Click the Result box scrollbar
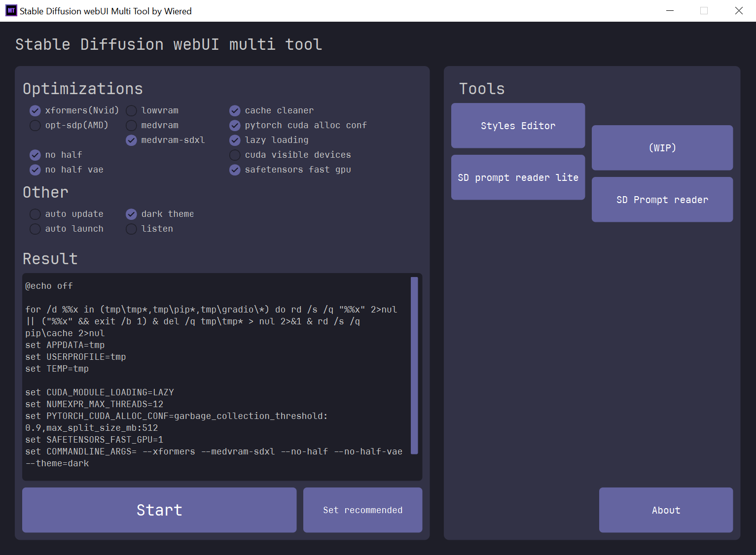756x555 pixels. tap(414, 365)
